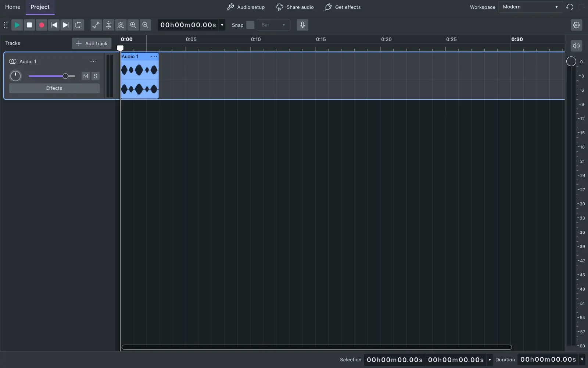Image resolution: width=588 pixels, height=368 pixels.
Task: Open the spectral view tool icon
Action: 121,25
